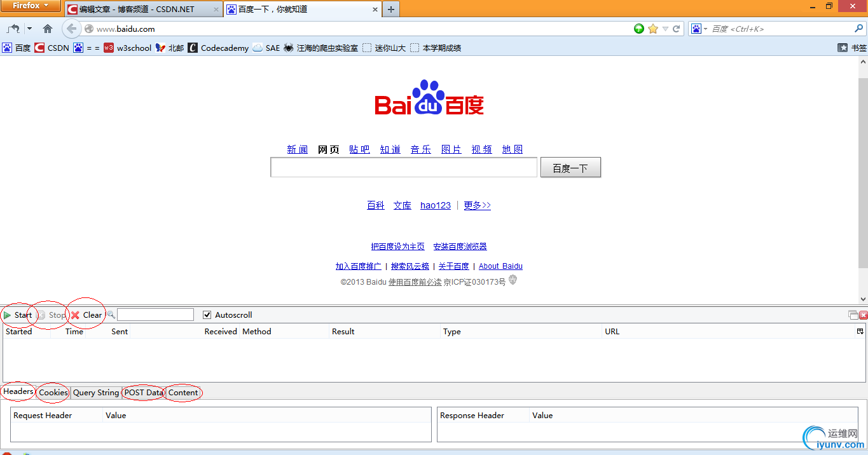Open 搜索风云榜 link

click(410, 266)
